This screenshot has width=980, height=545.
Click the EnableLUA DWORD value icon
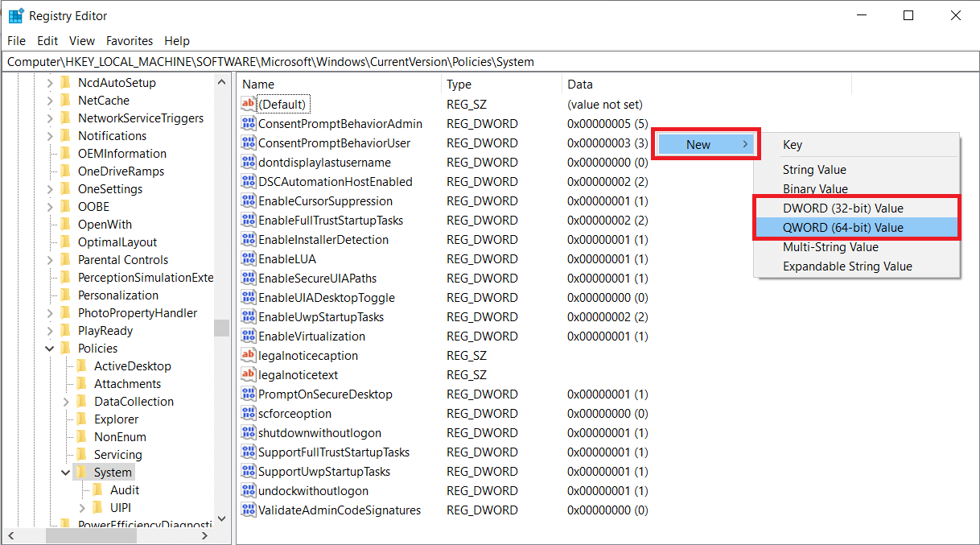[x=249, y=259]
